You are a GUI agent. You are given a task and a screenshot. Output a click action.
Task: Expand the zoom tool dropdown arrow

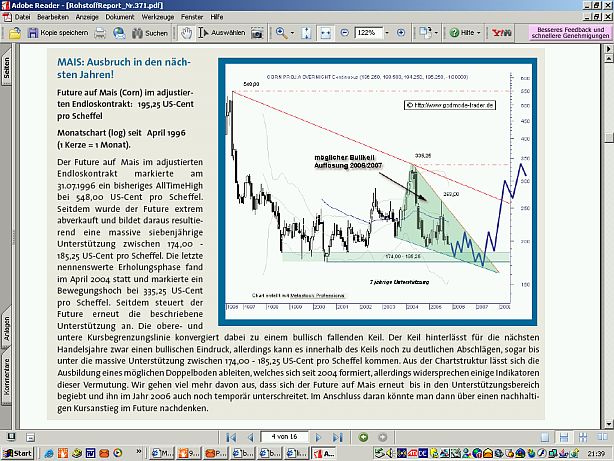click(292, 33)
